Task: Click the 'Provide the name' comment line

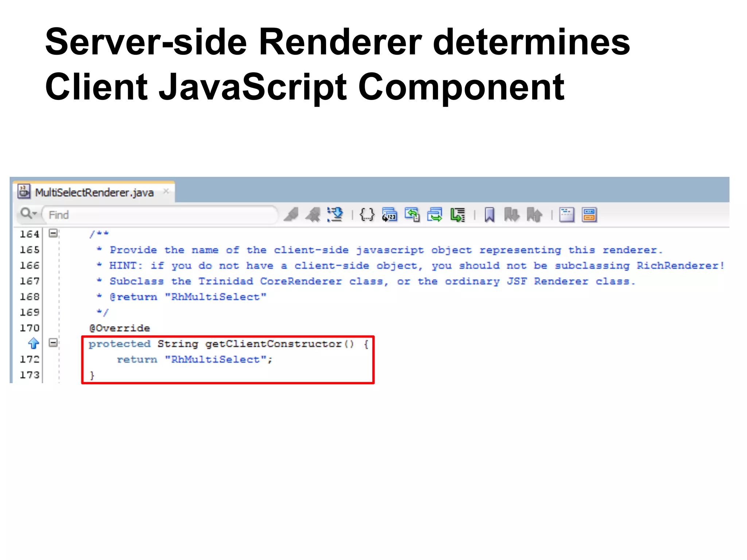Action: coord(379,250)
